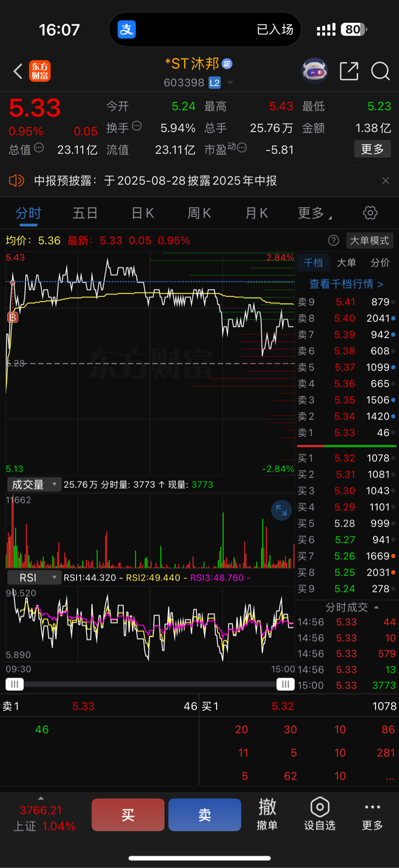Expand chart to fullscreen icon
The width and height of the screenshot is (399, 868).
(281, 510)
